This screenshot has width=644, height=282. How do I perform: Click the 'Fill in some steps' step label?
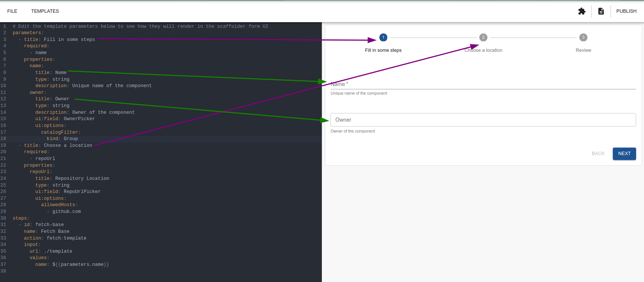[x=383, y=50]
